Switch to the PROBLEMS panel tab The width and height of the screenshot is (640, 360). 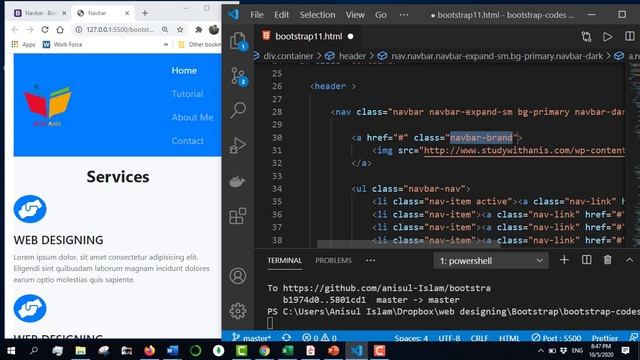coord(333,260)
